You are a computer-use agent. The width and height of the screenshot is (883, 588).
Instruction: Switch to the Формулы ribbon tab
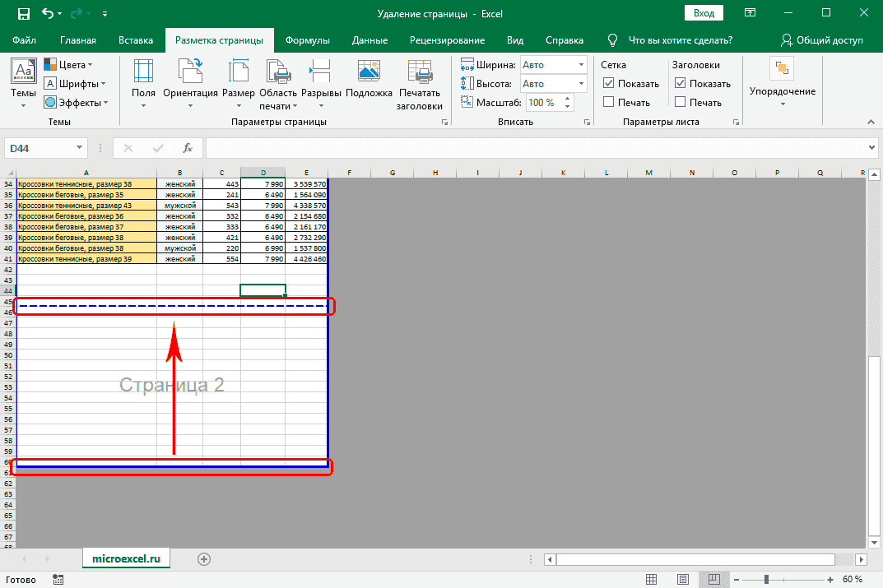coord(307,40)
